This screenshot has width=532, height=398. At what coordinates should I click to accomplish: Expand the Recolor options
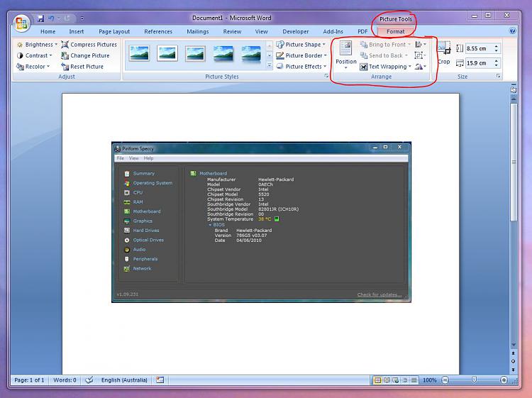click(33, 67)
